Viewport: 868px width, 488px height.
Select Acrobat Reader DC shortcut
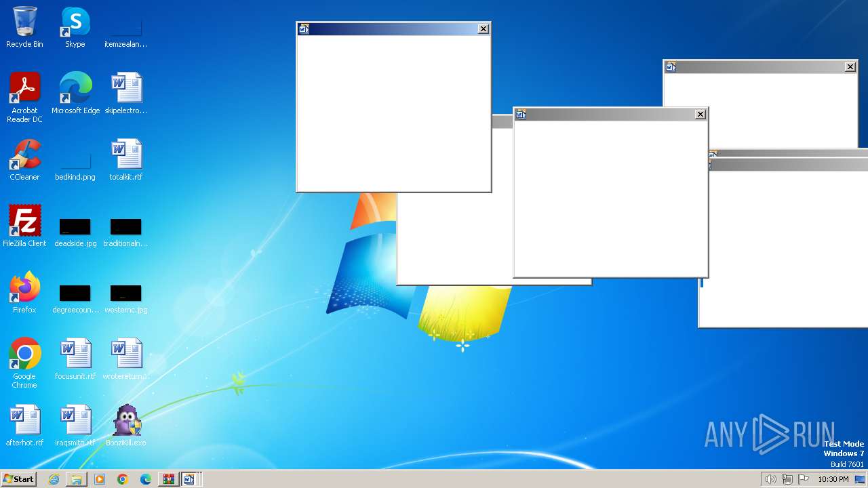pos(24,98)
